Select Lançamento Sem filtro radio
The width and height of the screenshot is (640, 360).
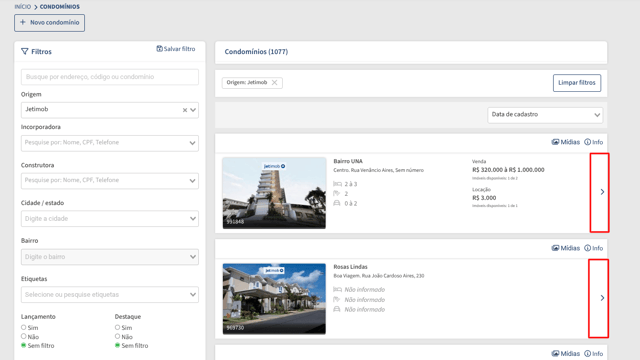pos(24,345)
